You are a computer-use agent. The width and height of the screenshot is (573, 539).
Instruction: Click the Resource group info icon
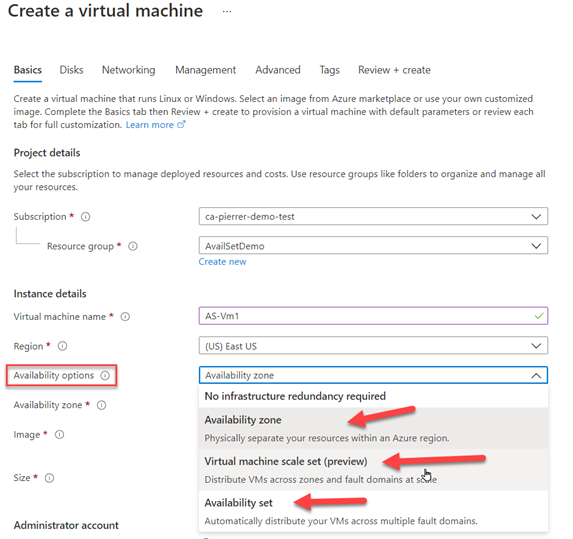133,246
